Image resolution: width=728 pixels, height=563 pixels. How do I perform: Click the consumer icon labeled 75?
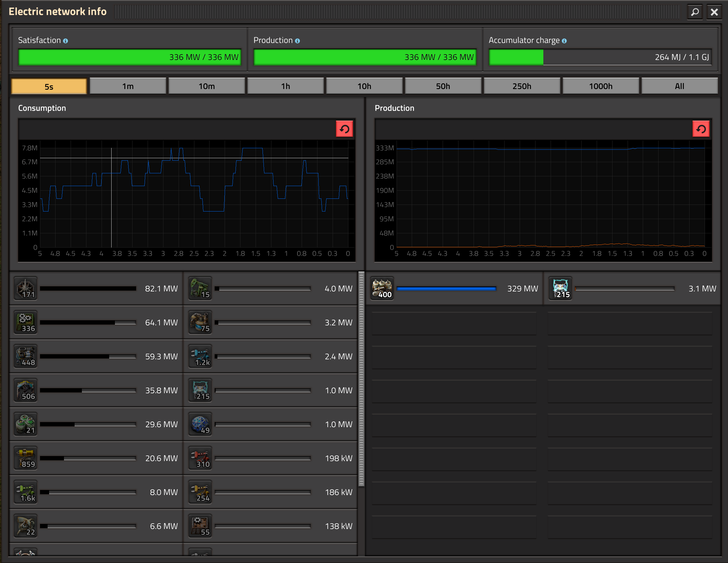point(200,322)
